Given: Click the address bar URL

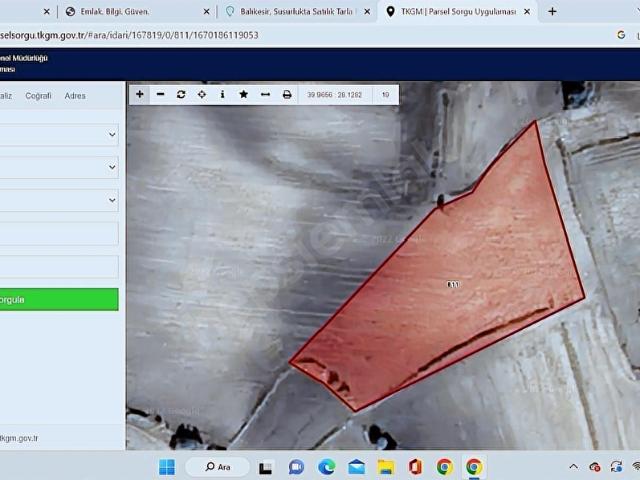Looking at the screenshot, I should pyautogui.click(x=129, y=35).
